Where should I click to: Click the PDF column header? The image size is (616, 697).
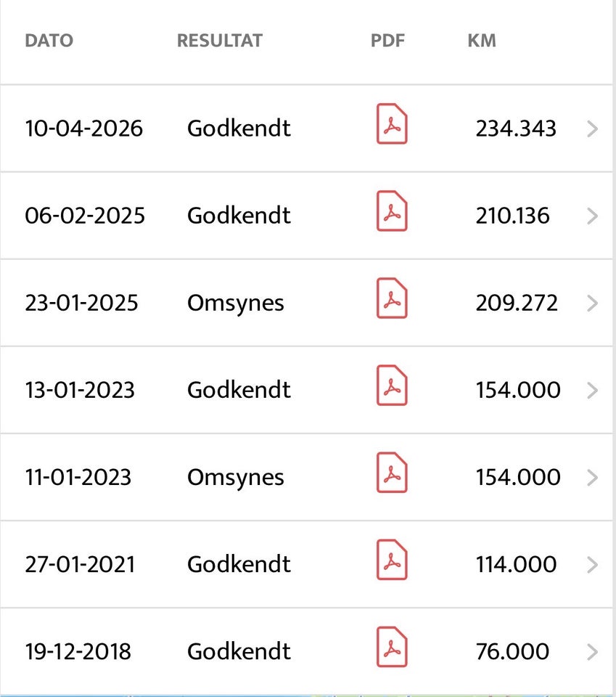(387, 41)
